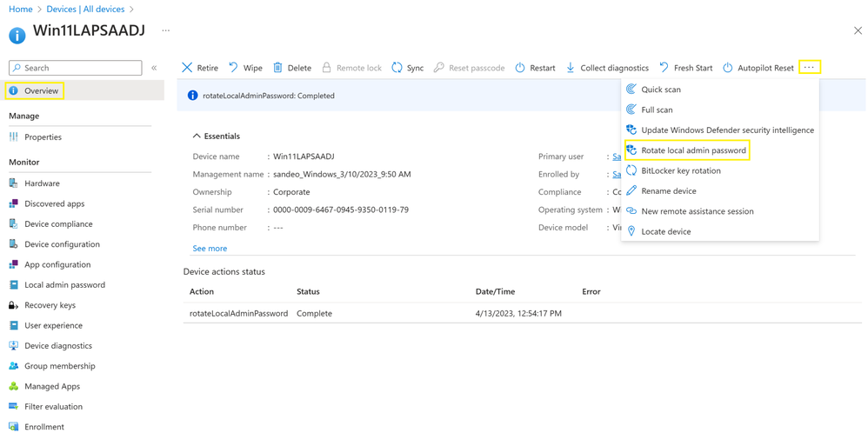Click the rotateLocalAdminPassword: Completed notification banner
868x433 pixels.
click(398, 96)
